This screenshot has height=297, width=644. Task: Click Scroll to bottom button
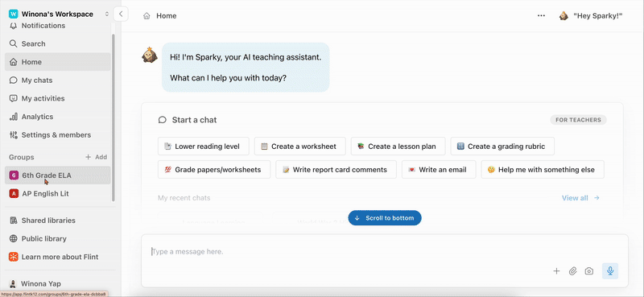tap(385, 217)
